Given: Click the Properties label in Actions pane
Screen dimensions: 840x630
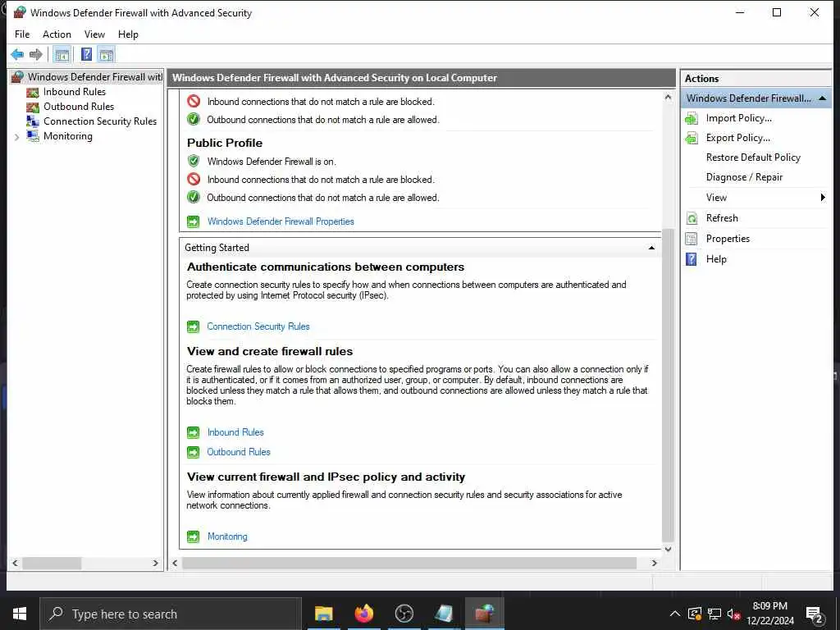Looking at the screenshot, I should [728, 239].
